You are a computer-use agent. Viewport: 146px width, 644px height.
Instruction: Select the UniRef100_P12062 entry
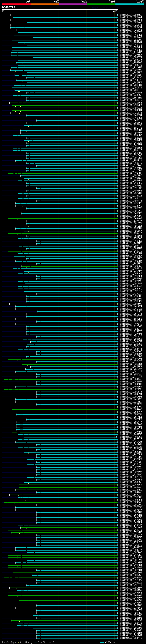click(x=131, y=326)
